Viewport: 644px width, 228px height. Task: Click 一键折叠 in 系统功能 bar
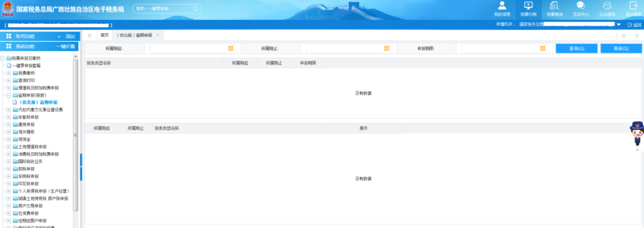click(66, 47)
